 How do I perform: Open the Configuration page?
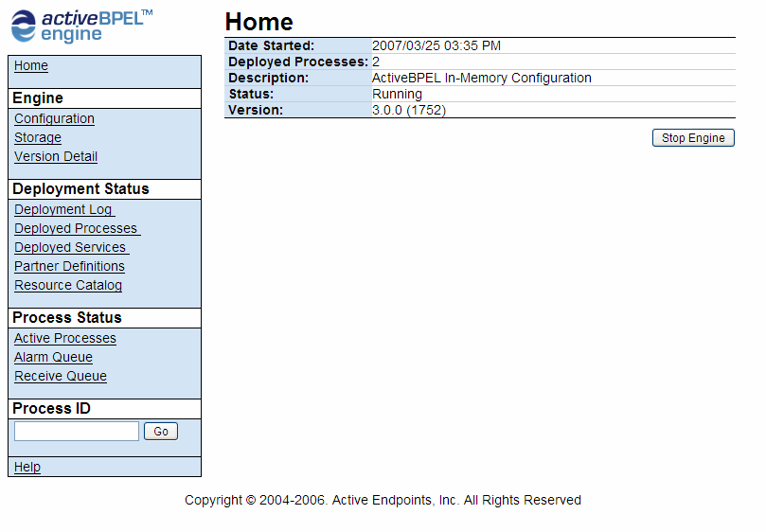click(x=54, y=118)
